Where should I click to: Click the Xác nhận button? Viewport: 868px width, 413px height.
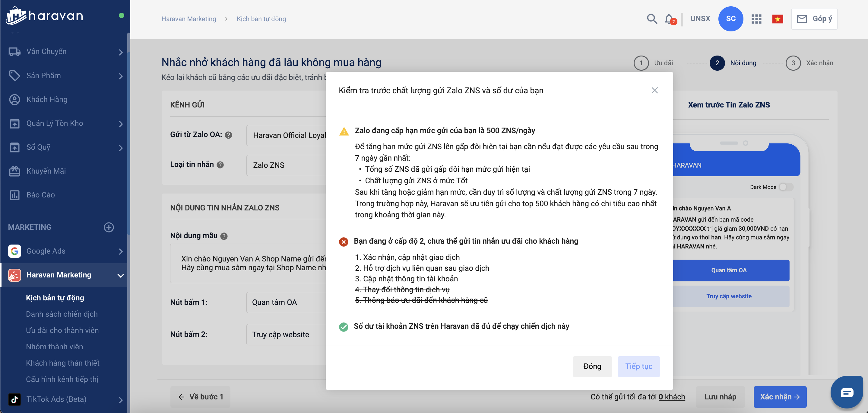click(x=780, y=397)
